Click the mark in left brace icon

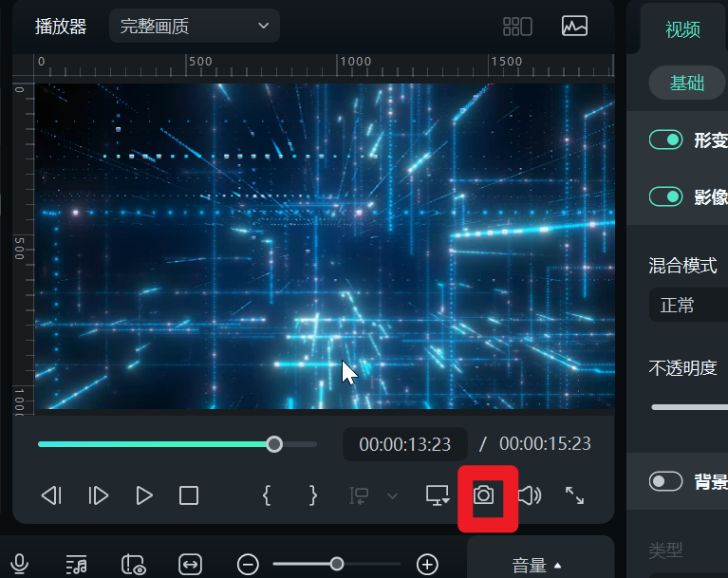point(268,495)
